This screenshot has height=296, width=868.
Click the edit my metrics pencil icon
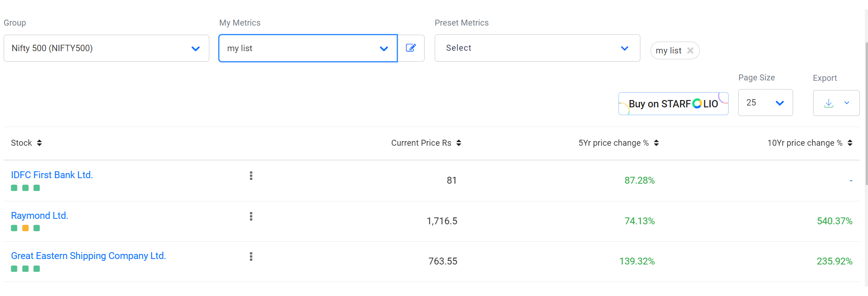coord(410,48)
